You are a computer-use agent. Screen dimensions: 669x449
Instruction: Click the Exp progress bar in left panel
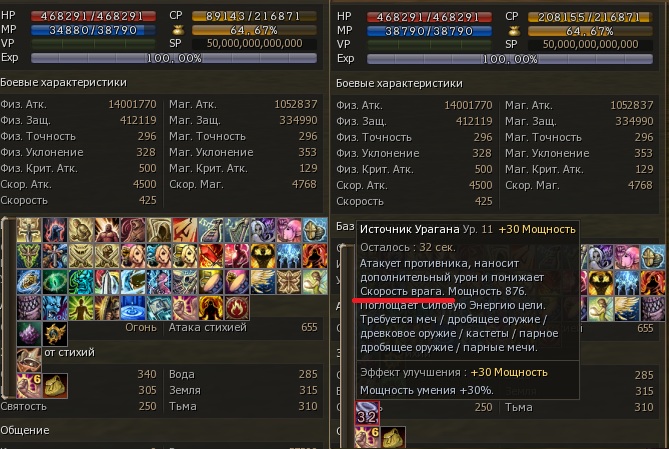[x=174, y=58]
